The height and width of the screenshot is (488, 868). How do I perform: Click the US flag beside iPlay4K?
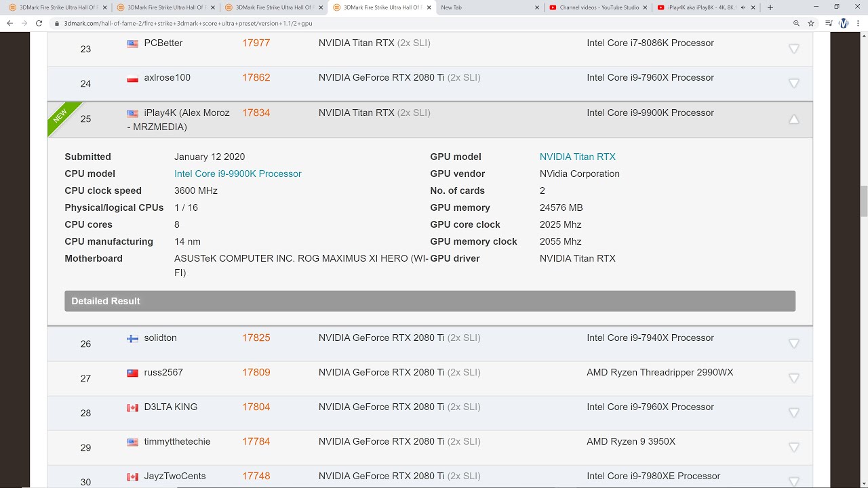pos(133,113)
